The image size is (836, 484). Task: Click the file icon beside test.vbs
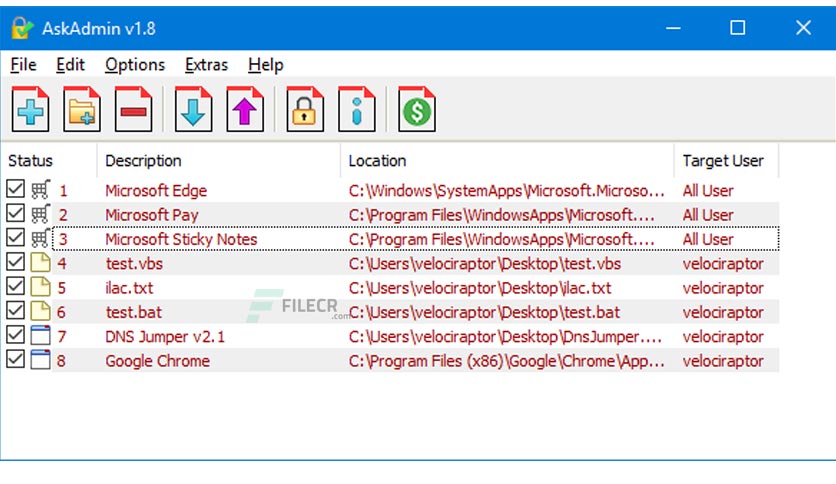41,263
